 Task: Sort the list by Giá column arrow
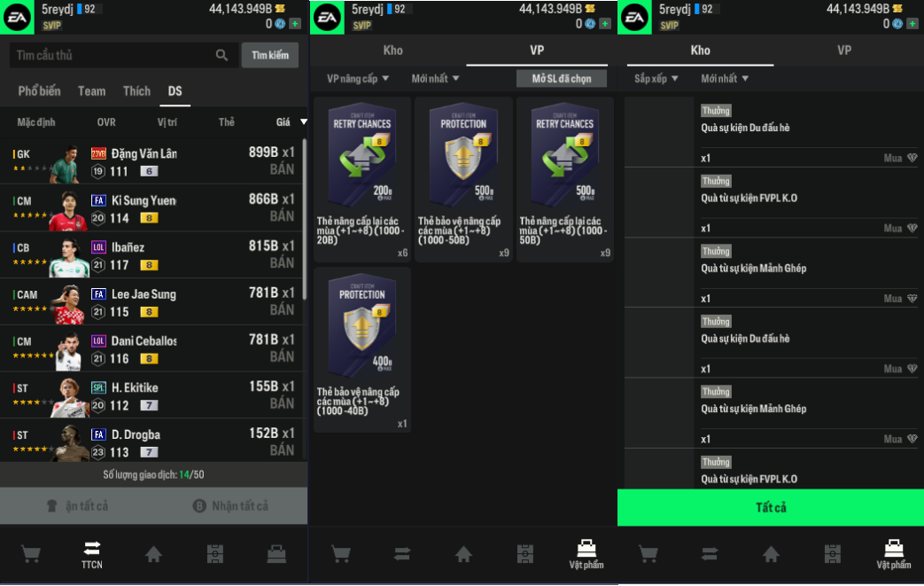point(304,122)
